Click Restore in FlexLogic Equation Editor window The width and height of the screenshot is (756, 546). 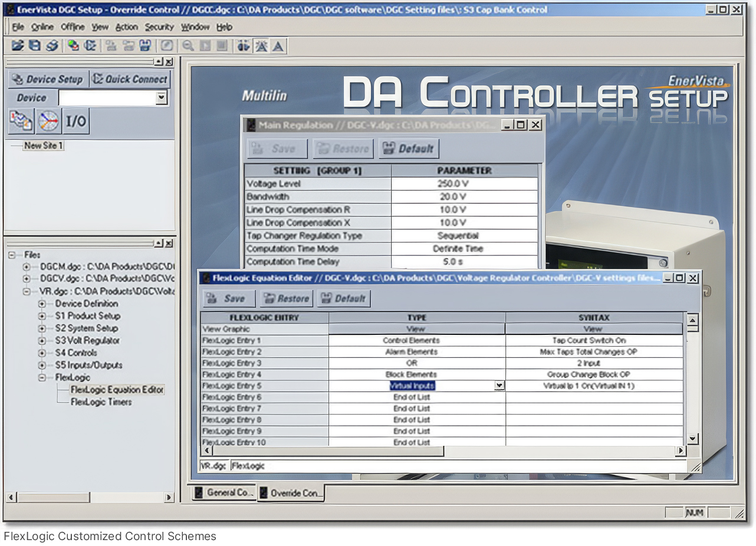click(x=287, y=298)
